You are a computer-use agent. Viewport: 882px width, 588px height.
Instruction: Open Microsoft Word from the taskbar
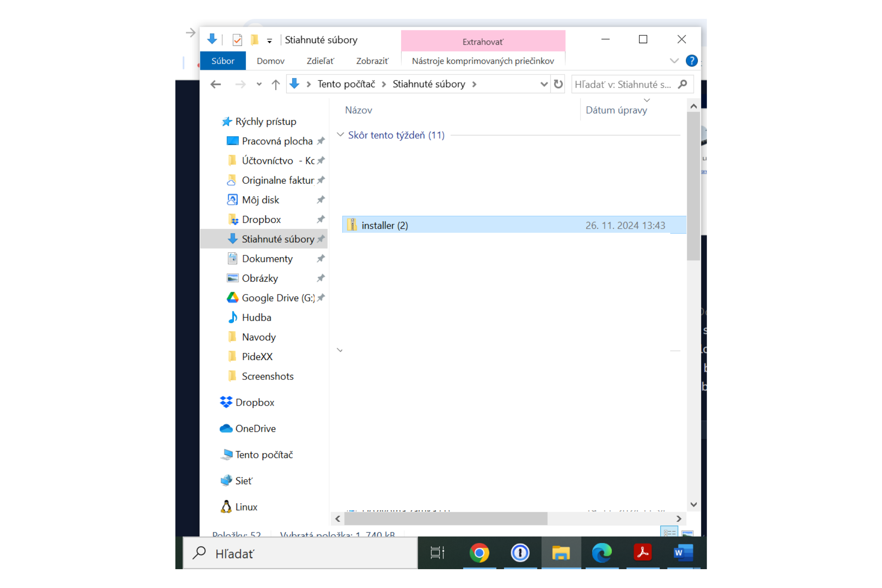[x=683, y=553]
